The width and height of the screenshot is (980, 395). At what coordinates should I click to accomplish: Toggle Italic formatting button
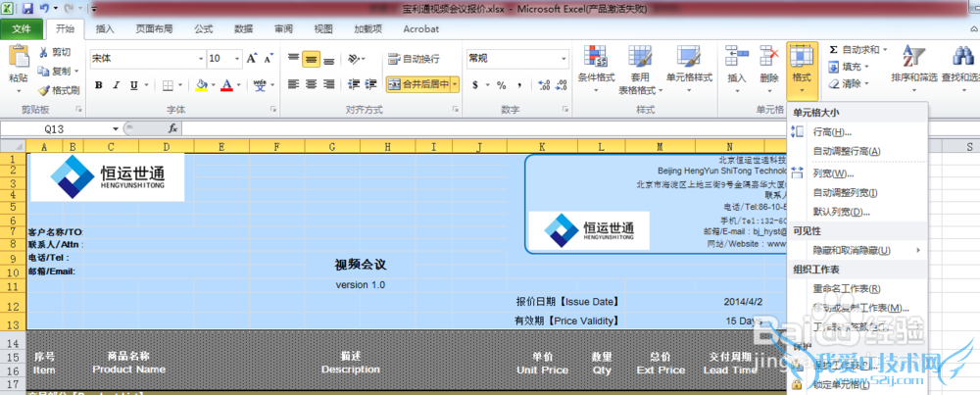click(x=118, y=85)
